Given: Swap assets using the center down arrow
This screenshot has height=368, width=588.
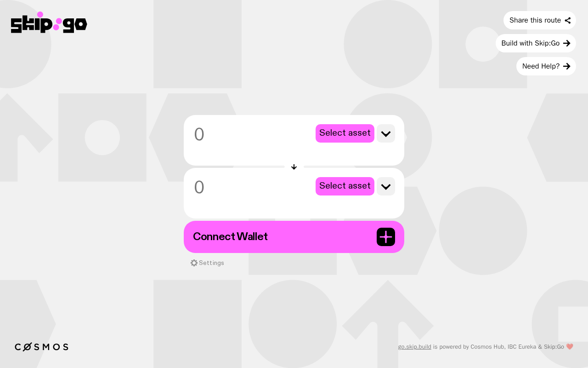Looking at the screenshot, I should [x=294, y=167].
